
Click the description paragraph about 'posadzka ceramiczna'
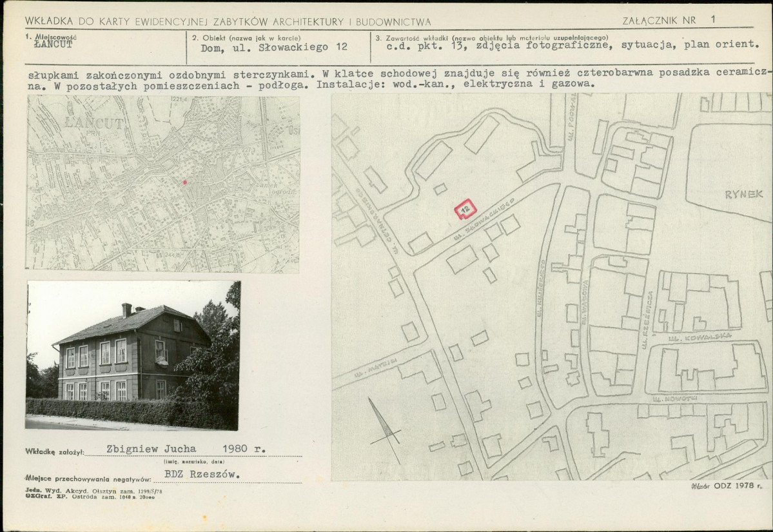tap(397, 79)
